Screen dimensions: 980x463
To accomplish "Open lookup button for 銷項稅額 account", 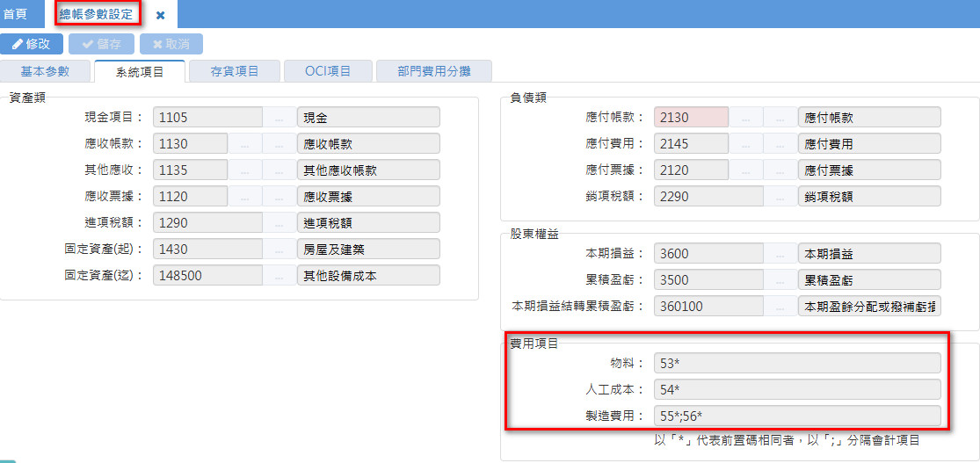I will [x=780, y=197].
